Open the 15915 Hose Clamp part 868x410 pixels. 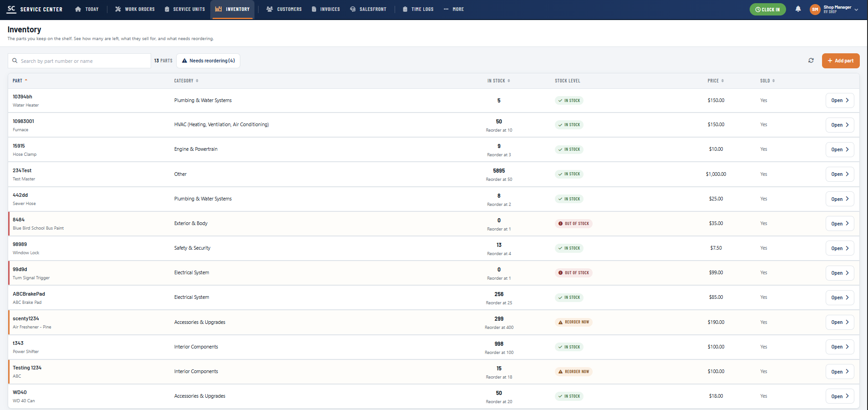[x=839, y=149]
